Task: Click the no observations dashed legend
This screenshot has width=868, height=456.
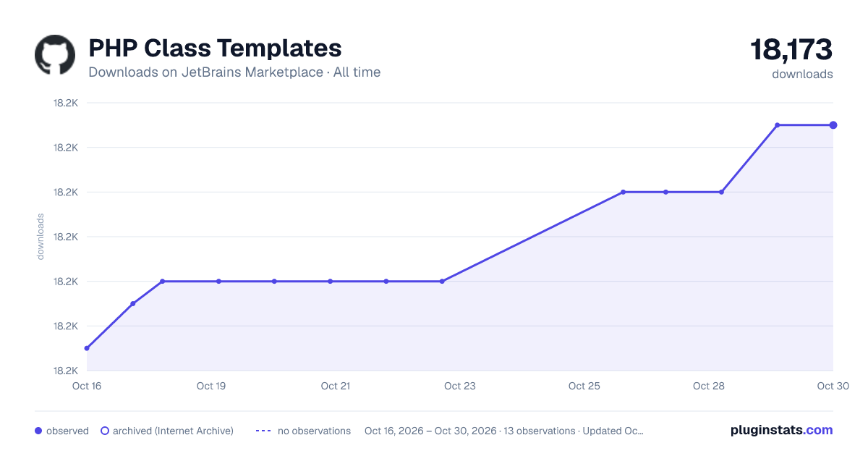Action: tap(303, 431)
